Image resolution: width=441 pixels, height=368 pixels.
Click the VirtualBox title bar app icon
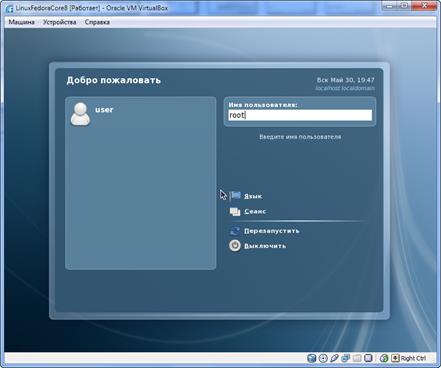10,8
